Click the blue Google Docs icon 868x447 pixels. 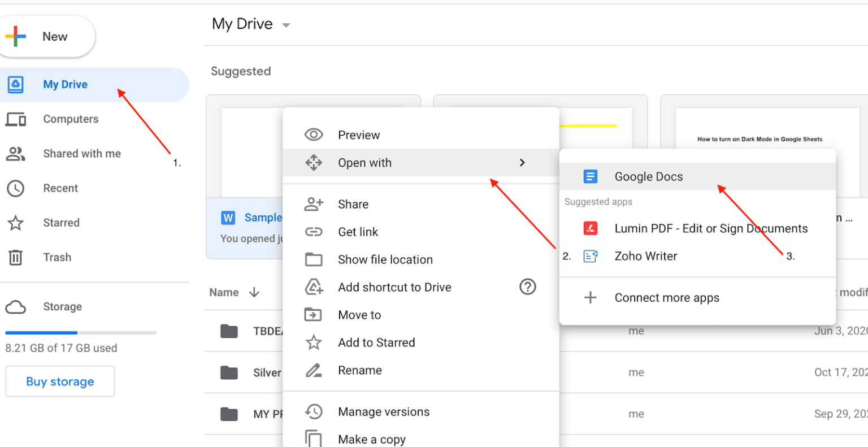[x=590, y=177]
